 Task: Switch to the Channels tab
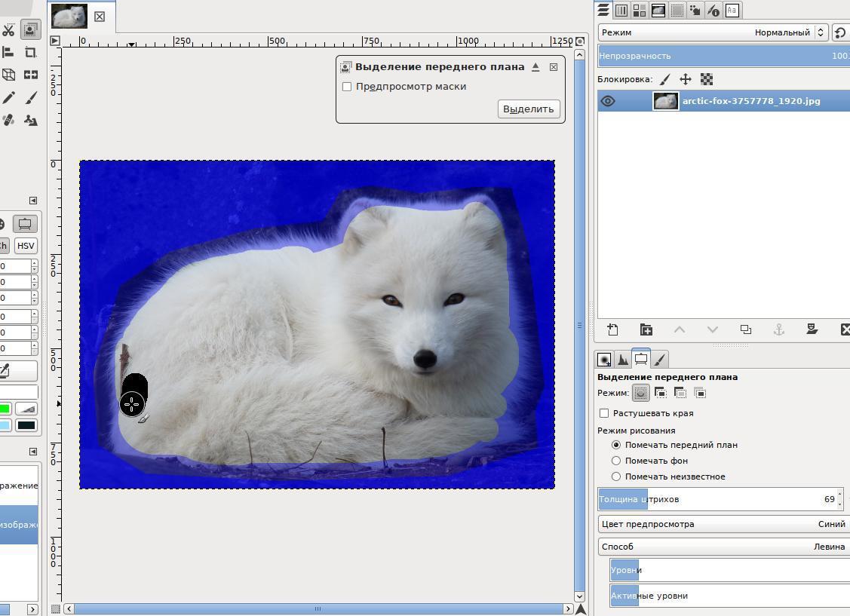click(621, 10)
